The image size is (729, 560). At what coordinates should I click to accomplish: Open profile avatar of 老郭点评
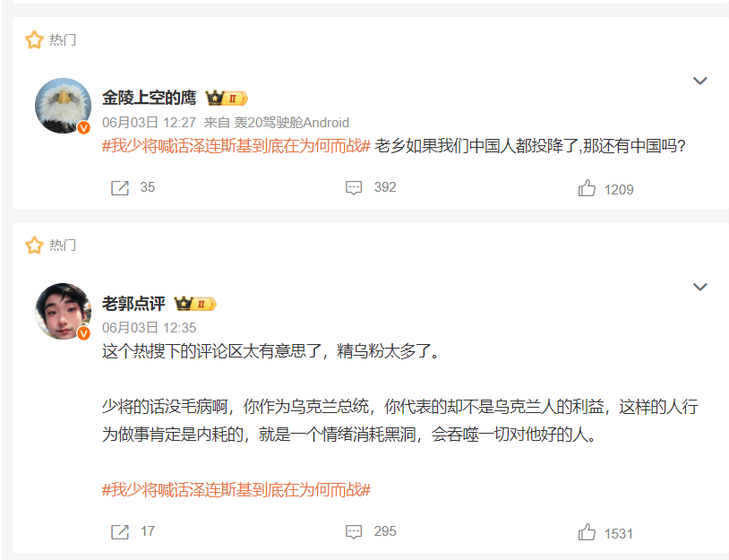pos(64,311)
